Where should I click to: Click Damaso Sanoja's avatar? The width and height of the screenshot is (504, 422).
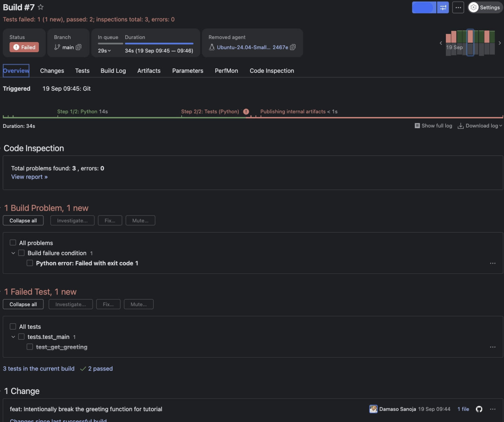[373, 409]
